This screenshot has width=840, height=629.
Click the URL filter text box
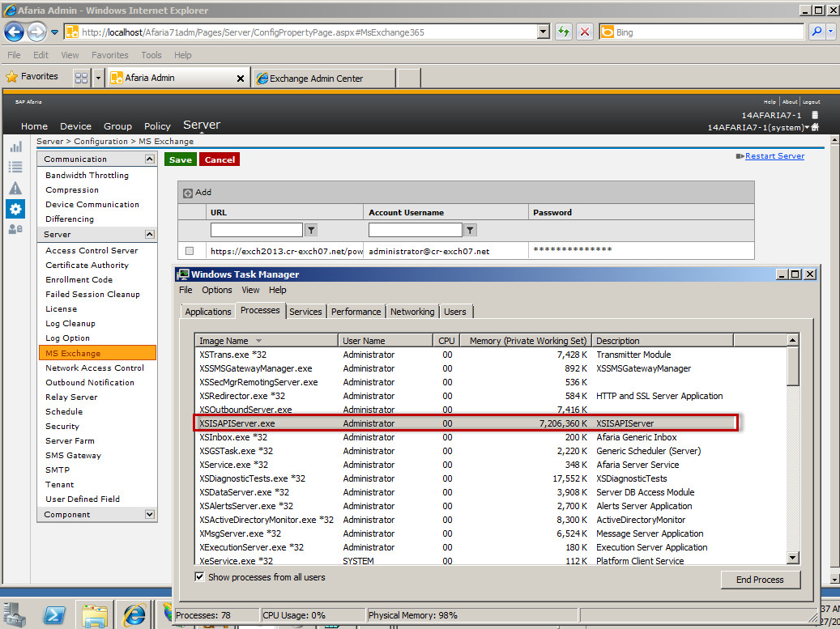(x=257, y=230)
